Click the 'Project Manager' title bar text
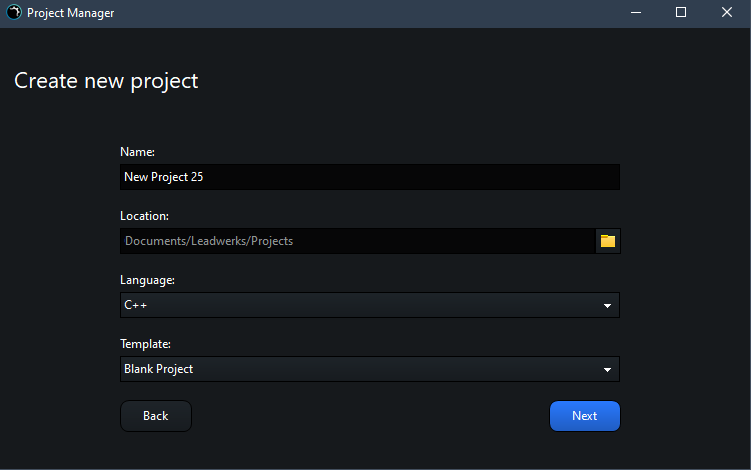The image size is (753, 470). click(x=70, y=13)
